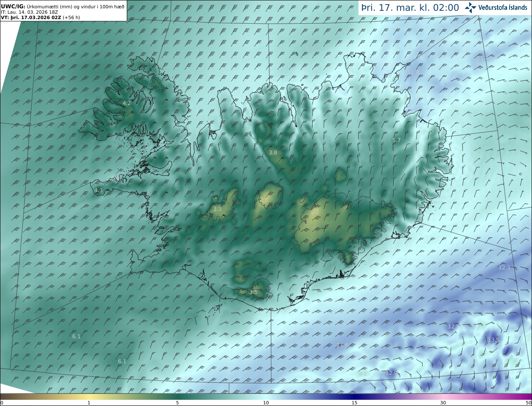
Task: Click the 9.1 value near the bottom
Action: coord(363,374)
